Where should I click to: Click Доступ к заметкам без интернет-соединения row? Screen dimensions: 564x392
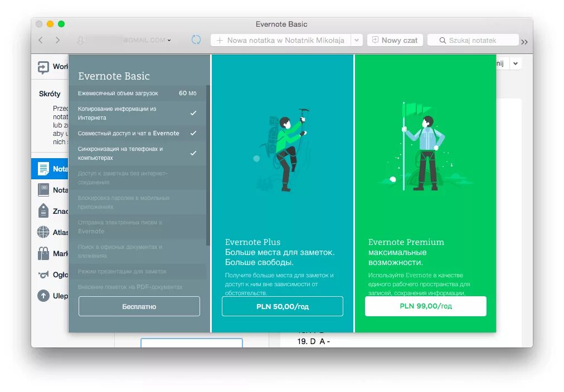137,178
